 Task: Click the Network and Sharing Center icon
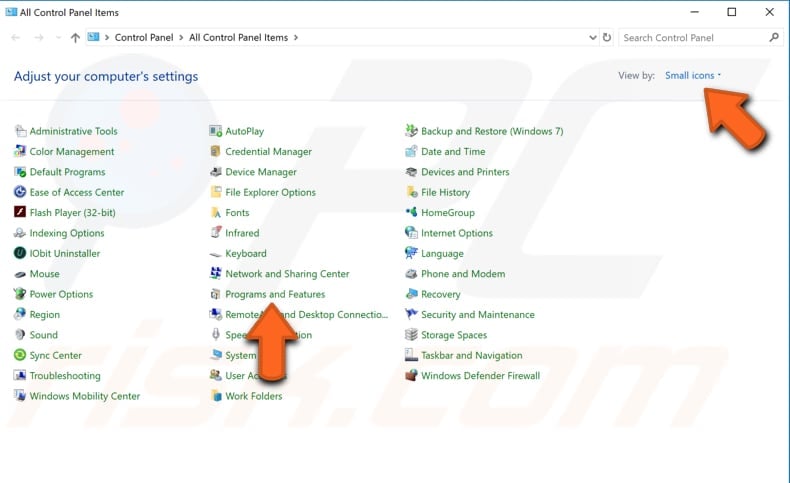[216, 273]
